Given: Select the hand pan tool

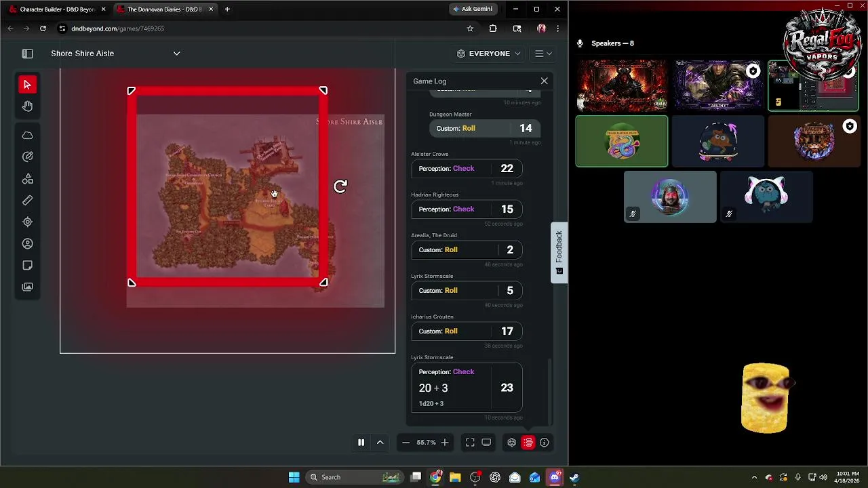Looking at the screenshot, I should click(27, 106).
